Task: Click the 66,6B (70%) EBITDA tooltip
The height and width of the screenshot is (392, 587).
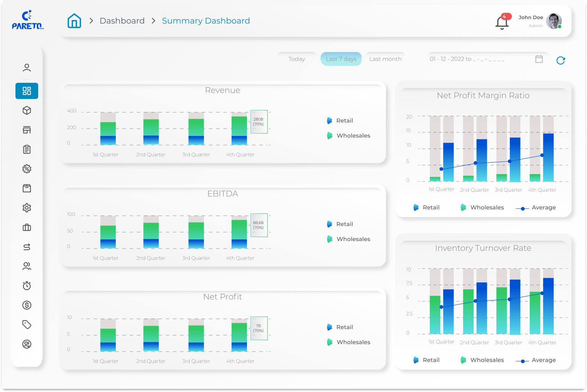Action: coord(259,225)
